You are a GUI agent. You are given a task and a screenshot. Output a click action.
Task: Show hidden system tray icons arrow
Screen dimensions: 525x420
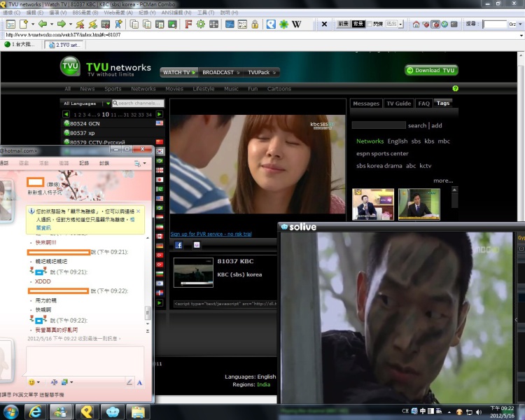pyautogui.click(x=449, y=412)
